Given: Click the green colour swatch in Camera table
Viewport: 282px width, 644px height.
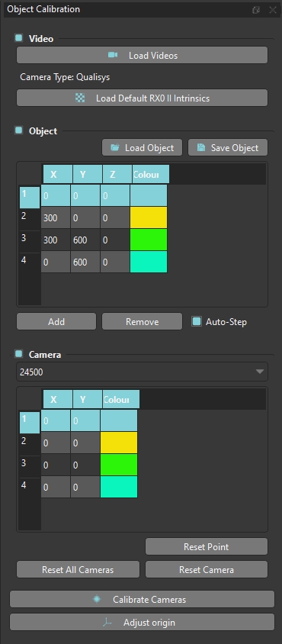Looking at the screenshot, I should (119, 465).
